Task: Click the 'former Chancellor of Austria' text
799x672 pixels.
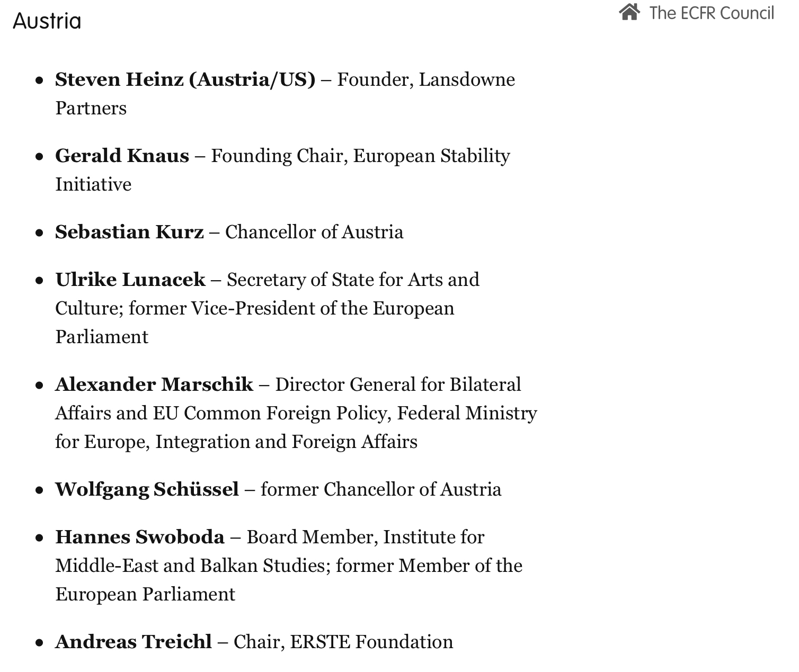Action: (381, 489)
